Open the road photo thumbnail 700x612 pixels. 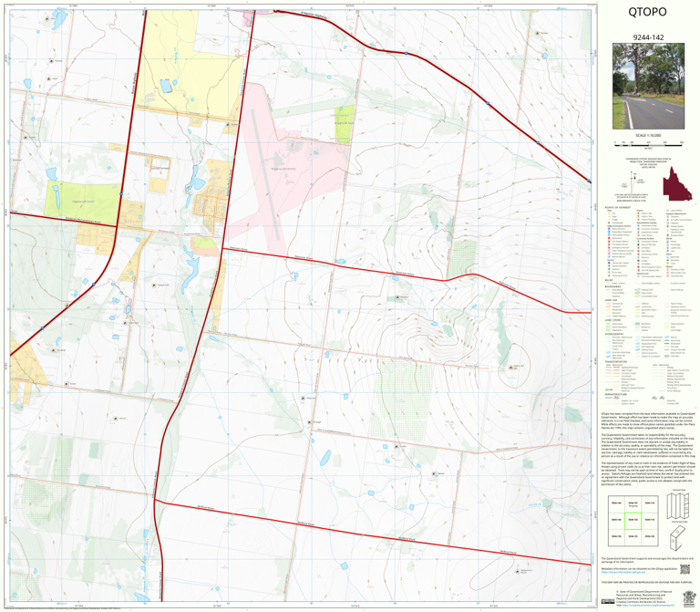coord(648,87)
